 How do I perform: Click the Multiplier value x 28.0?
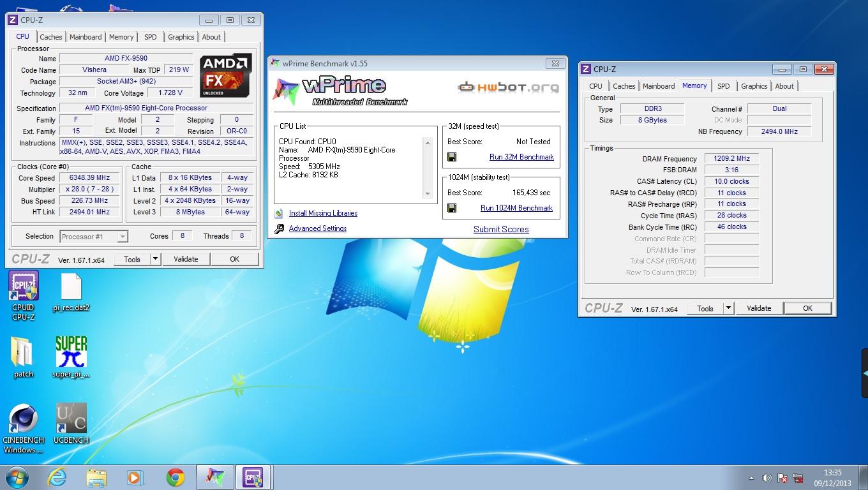pos(90,189)
